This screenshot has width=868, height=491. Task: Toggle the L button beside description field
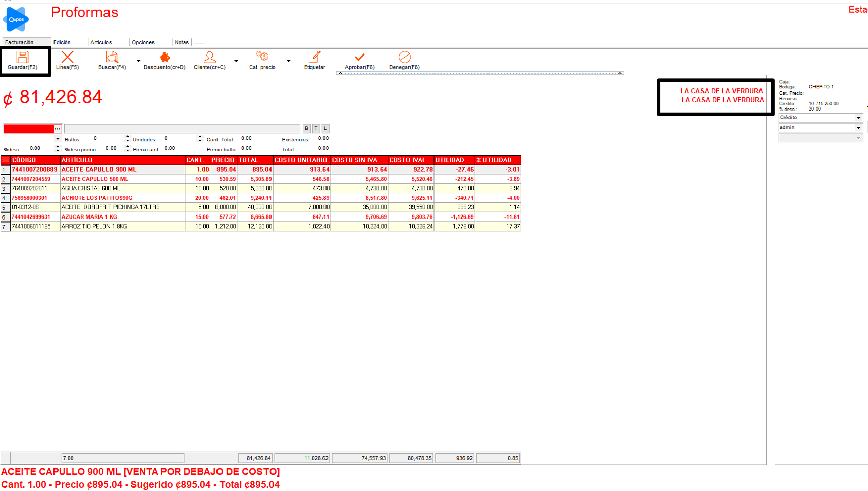tap(325, 129)
